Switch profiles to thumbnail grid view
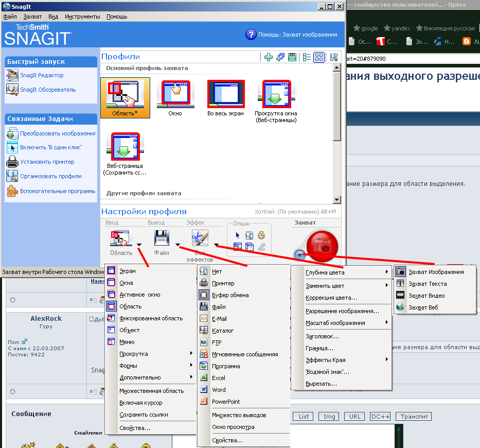This screenshot has width=480, height=448. 319,57
